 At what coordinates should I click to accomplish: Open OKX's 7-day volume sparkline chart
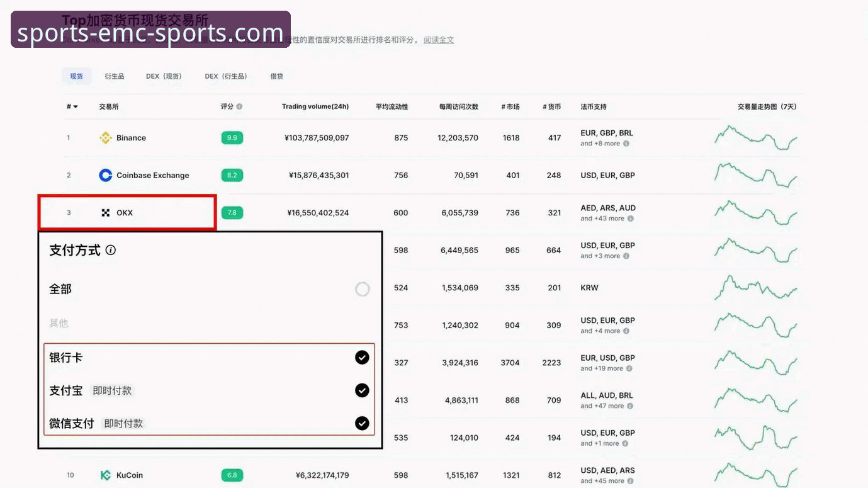coord(756,213)
